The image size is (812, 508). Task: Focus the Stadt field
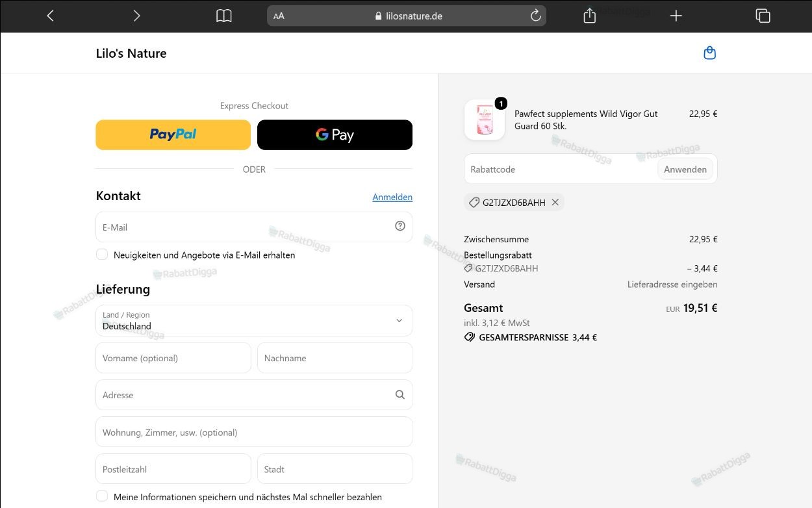coord(335,469)
